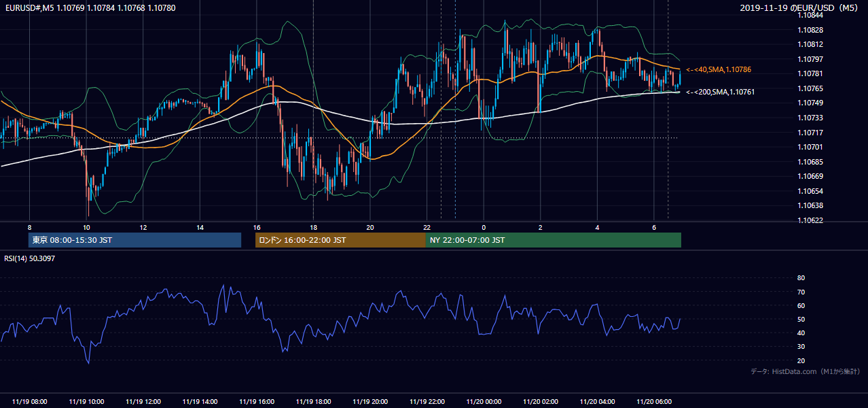
Task: Click the NY 22:00-07:00 JST session bar
Action: point(554,240)
